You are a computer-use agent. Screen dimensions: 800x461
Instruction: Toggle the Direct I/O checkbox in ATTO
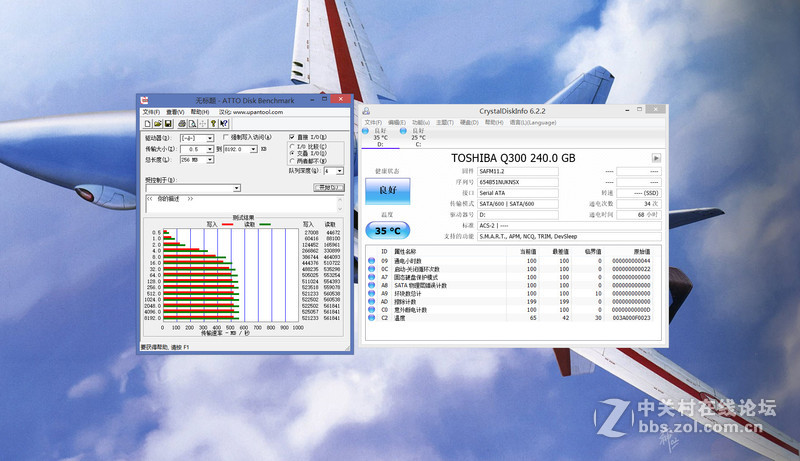[292, 137]
